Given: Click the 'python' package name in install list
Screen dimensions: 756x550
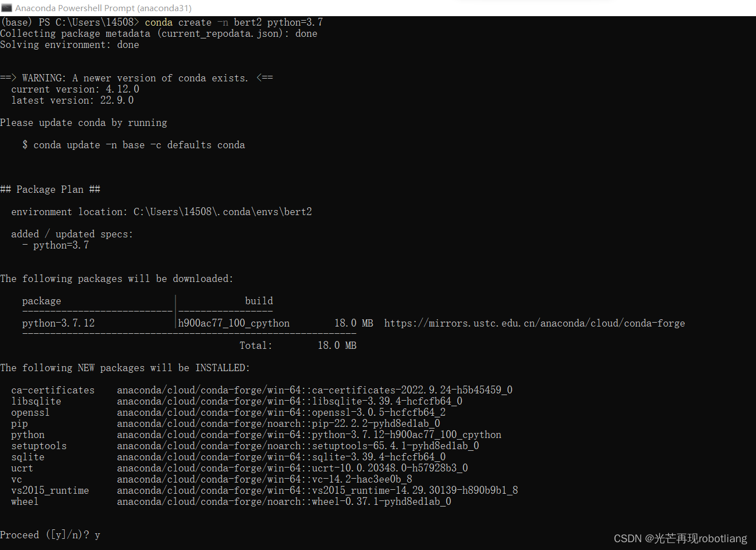Looking at the screenshot, I should point(28,435).
